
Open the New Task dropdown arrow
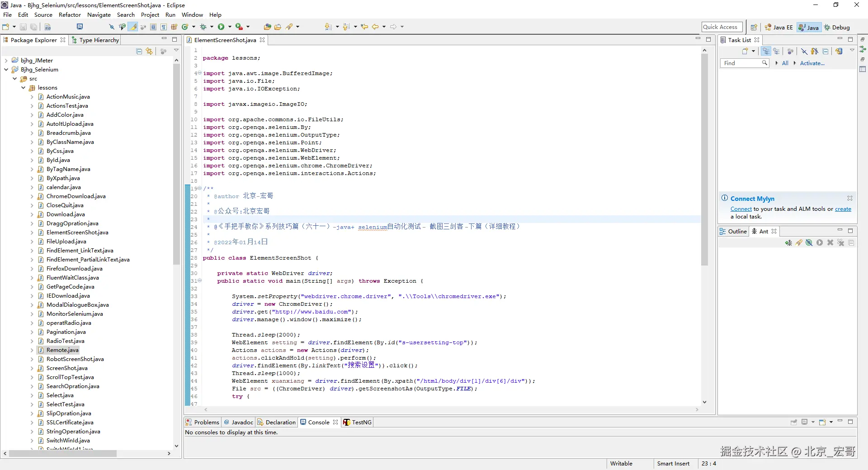click(753, 52)
